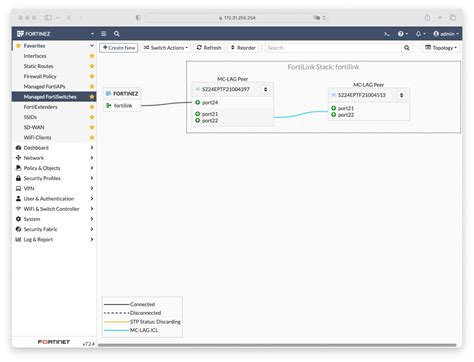The height and width of the screenshot is (362, 474).
Task: Click the browser share icon
Action: [x=427, y=18]
